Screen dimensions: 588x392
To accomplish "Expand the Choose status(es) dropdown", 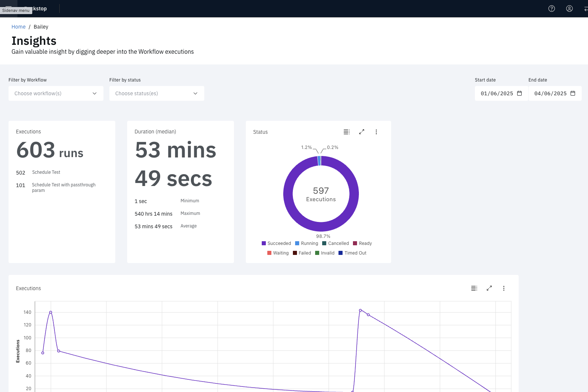I will (x=157, y=93).
